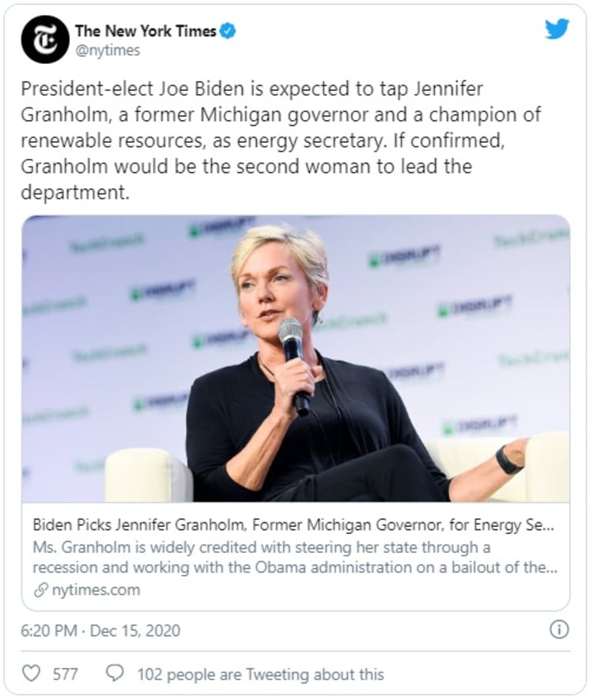Click the 577 likes count
Image resolution: width=593 pixels, height=700 pixels.
click(x=65, y=674)
